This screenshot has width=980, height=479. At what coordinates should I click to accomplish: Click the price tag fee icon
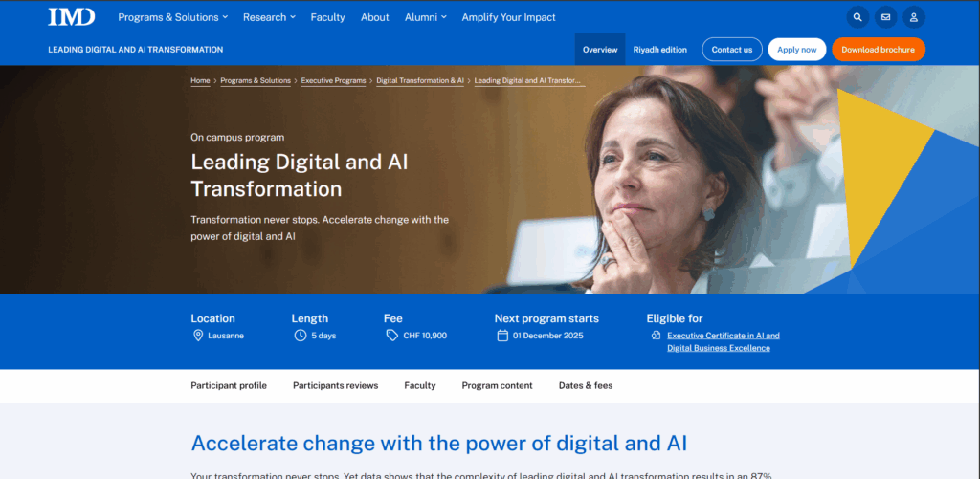tap(391, 336)
